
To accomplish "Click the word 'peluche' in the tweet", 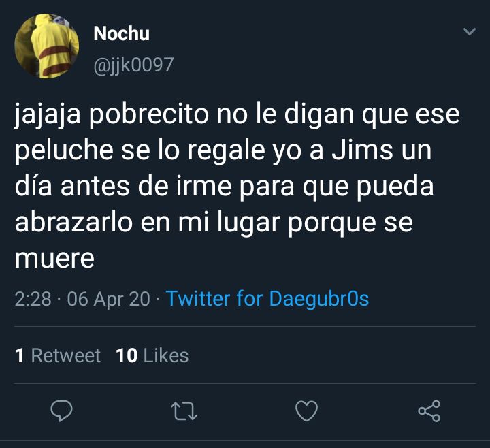I will 64,151.
